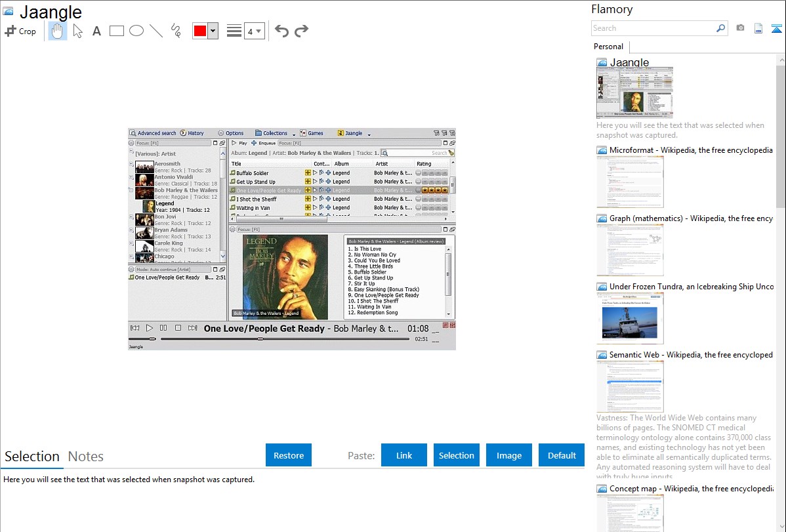Choose the freehand scribble tool
786x532 pixels.
point(176,31)
